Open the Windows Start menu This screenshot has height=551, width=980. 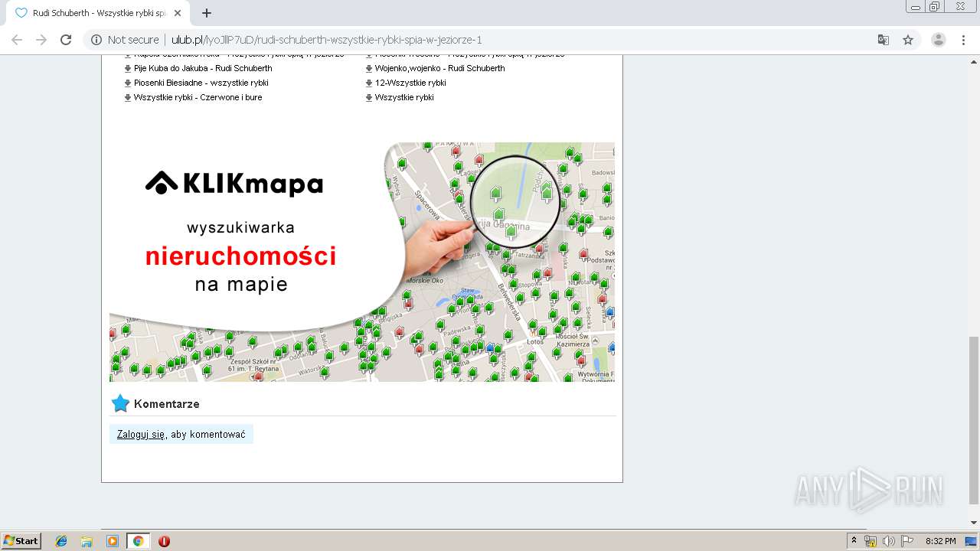point(21,541)
